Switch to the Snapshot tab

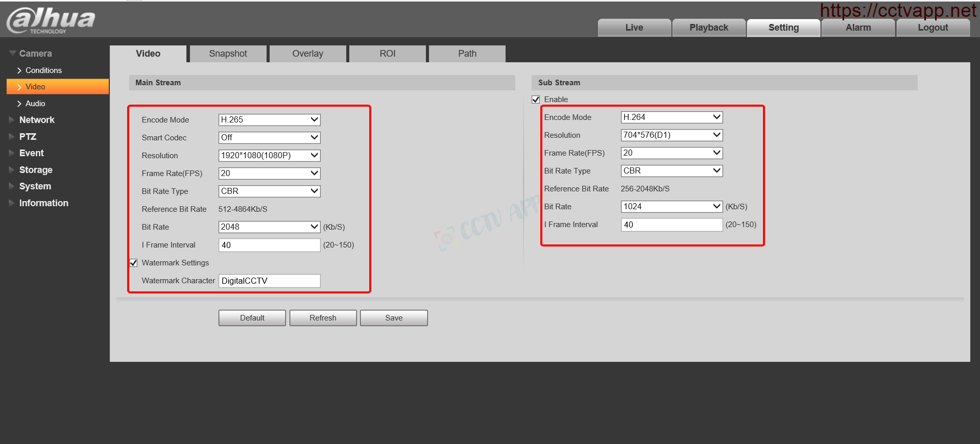[228, 54]
